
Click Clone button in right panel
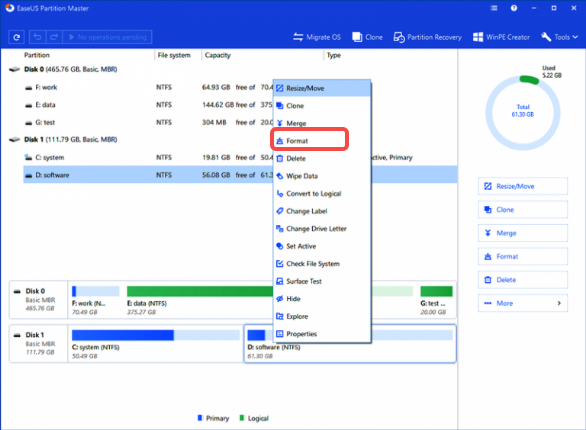(523, 210)
